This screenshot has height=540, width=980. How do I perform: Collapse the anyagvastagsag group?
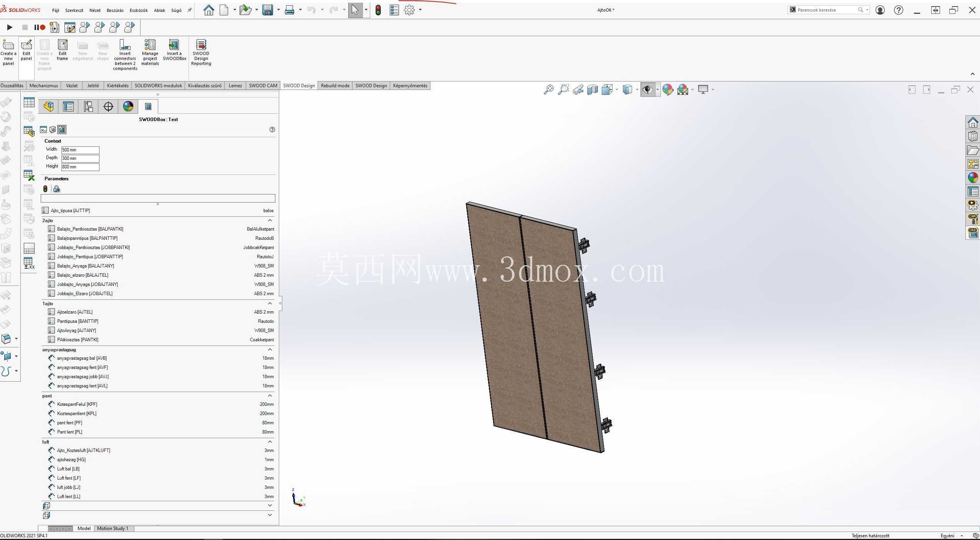click(270, 350)
